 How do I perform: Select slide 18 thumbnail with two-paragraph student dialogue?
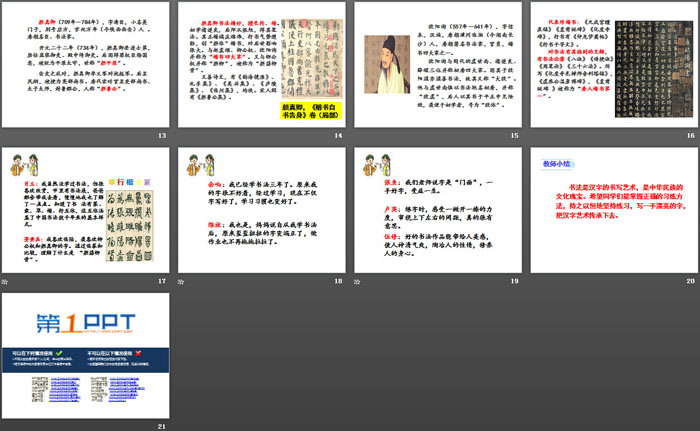pyautogui.click(x=262, y=210)
